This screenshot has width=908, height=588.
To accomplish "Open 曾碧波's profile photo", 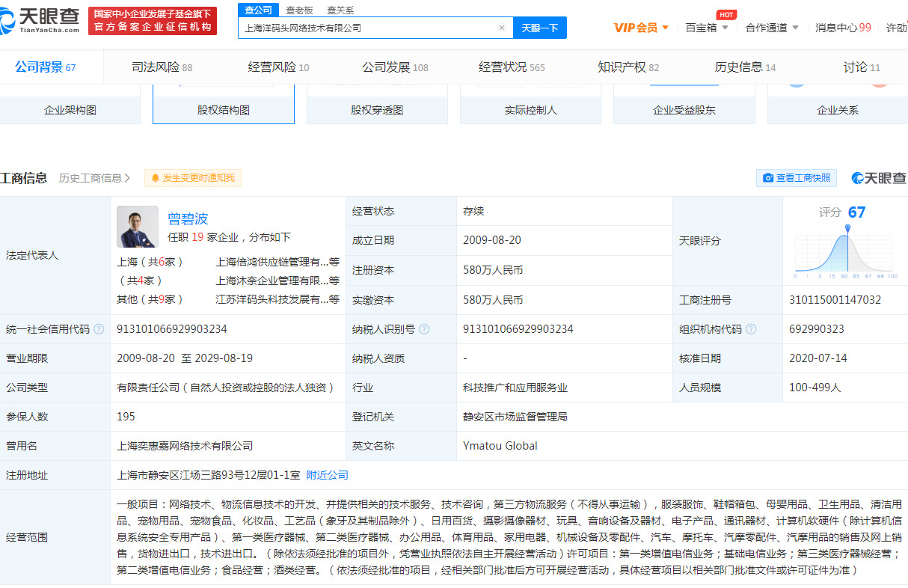I will click(138, 227).
